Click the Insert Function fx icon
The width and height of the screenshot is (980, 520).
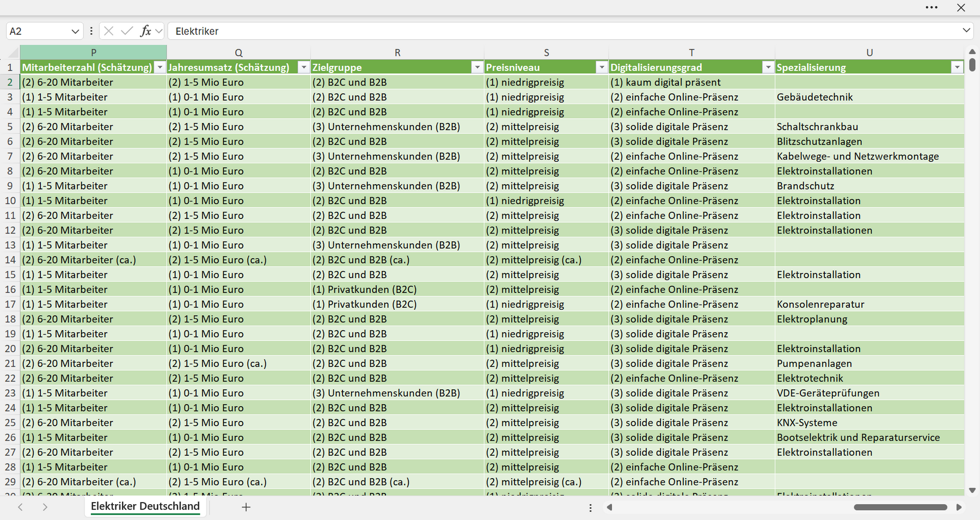point(145,31)
